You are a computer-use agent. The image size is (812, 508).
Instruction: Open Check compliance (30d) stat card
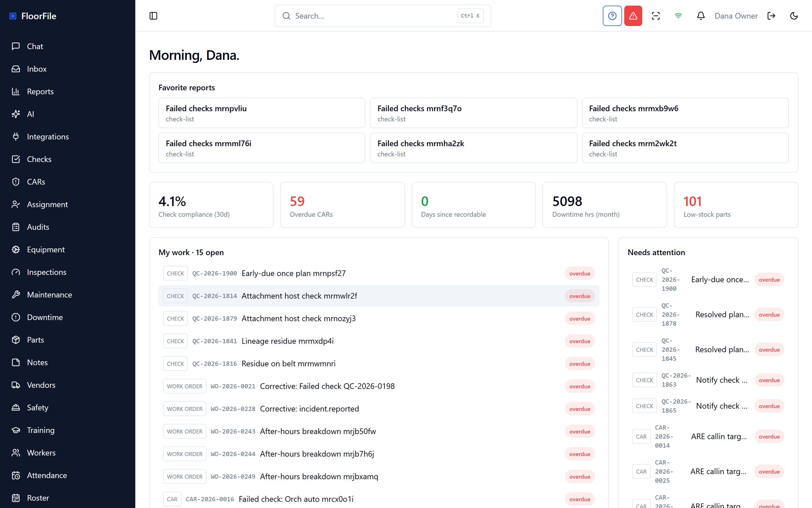tap(211, 205)
